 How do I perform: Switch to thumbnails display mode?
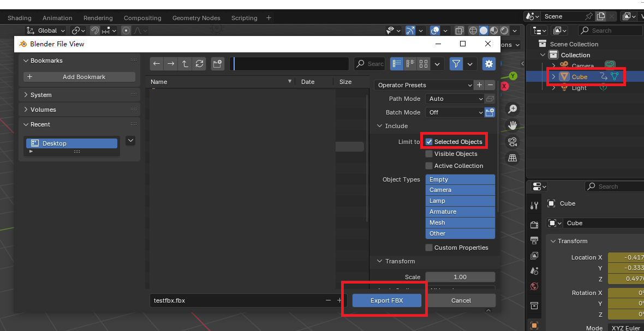[424, 64]
